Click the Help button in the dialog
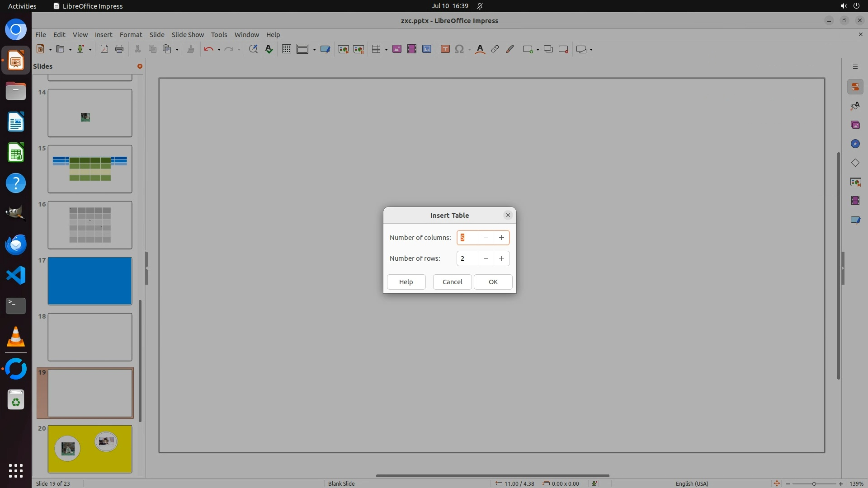The image size is (868, 488). click(406, 282)
